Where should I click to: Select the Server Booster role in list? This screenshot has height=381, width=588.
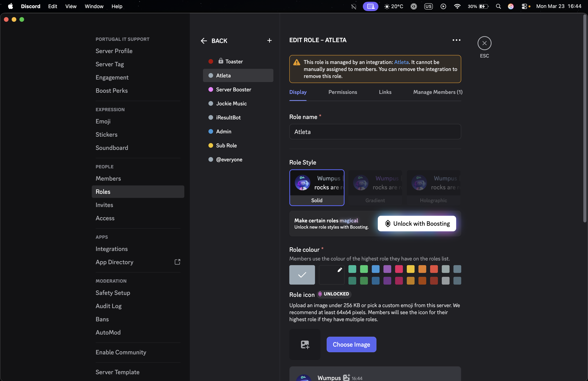[233, 89]
